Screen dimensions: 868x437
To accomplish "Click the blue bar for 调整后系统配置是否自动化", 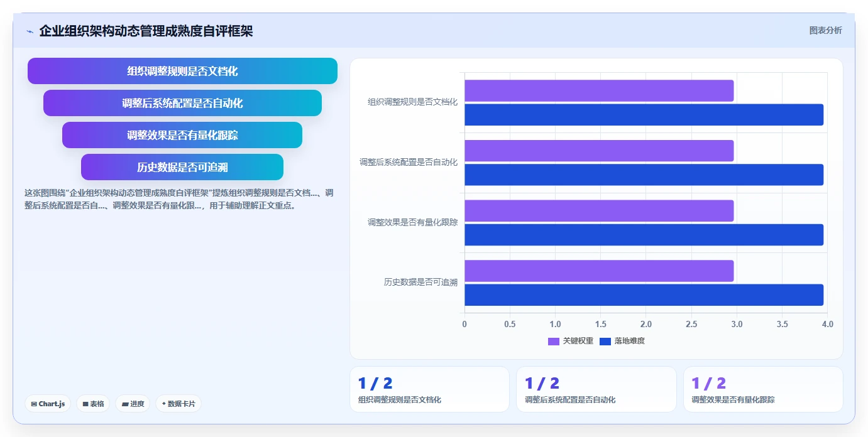I will [644, 175].
